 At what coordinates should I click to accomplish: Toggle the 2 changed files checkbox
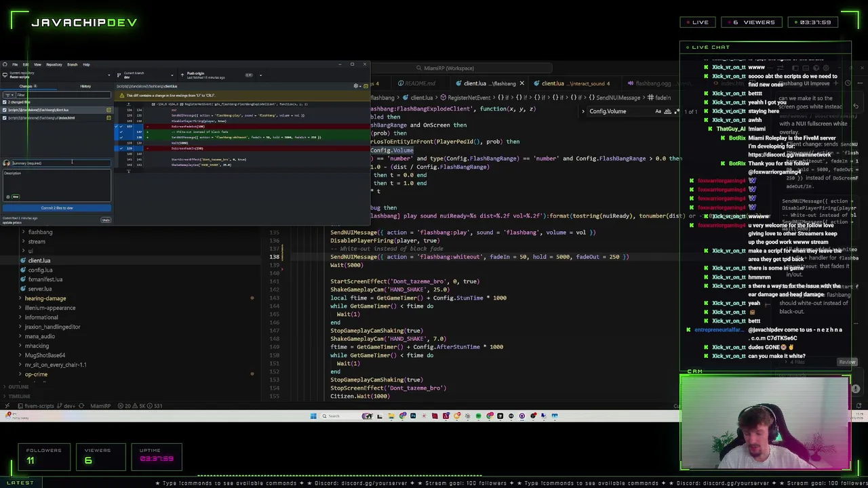(5, 102)
